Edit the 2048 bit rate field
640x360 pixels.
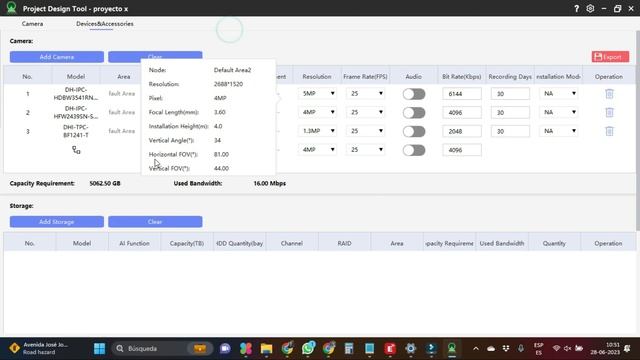click(x=462, y=131)
